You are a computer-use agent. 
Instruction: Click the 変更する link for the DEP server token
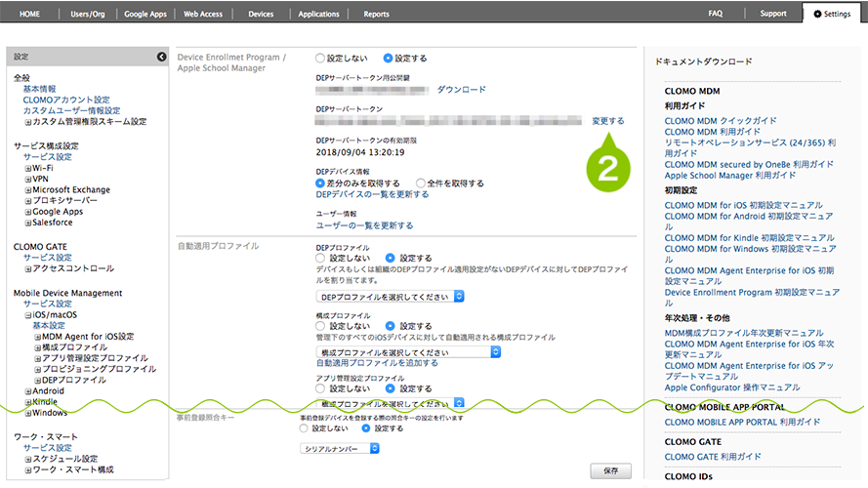point(608,121)
